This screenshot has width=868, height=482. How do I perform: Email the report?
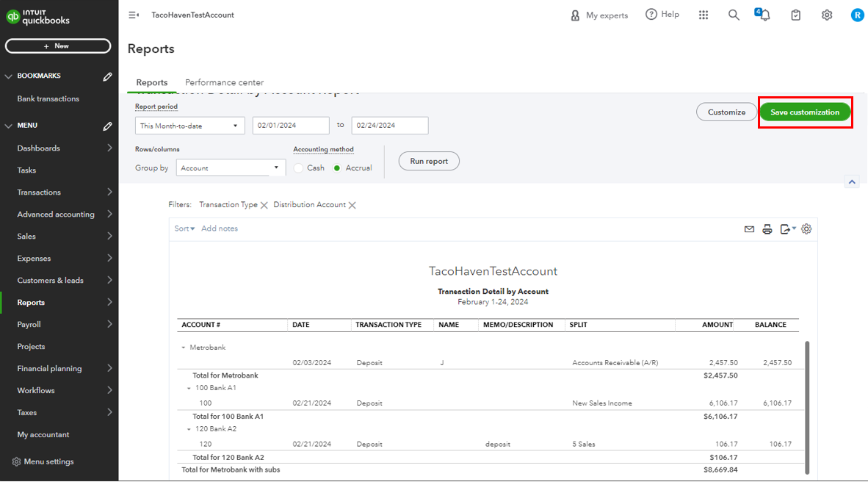click(749, 229)
